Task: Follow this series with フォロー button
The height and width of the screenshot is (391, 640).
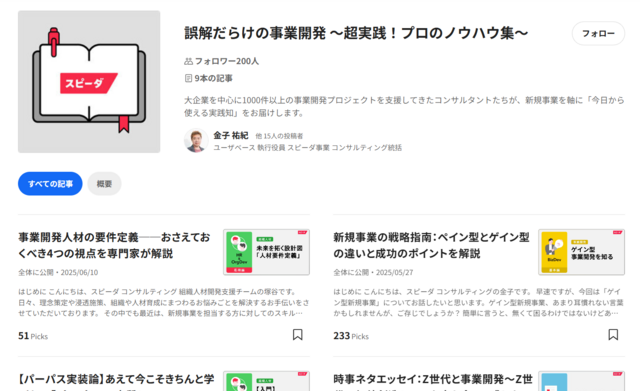Action: pyautogui.click(x=598, y=33)
